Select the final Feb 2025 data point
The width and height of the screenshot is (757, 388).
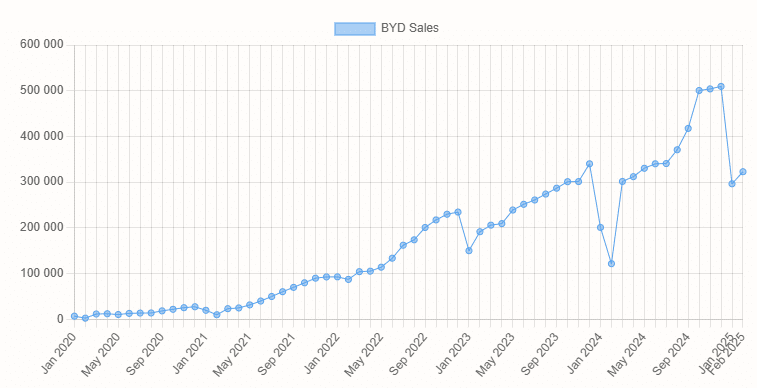pos(743,172)
